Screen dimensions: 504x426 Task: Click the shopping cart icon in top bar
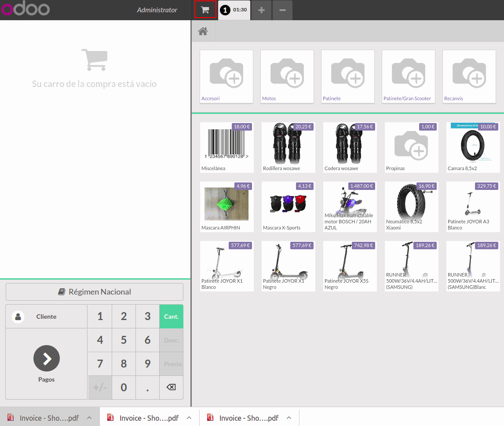[205, 10]
